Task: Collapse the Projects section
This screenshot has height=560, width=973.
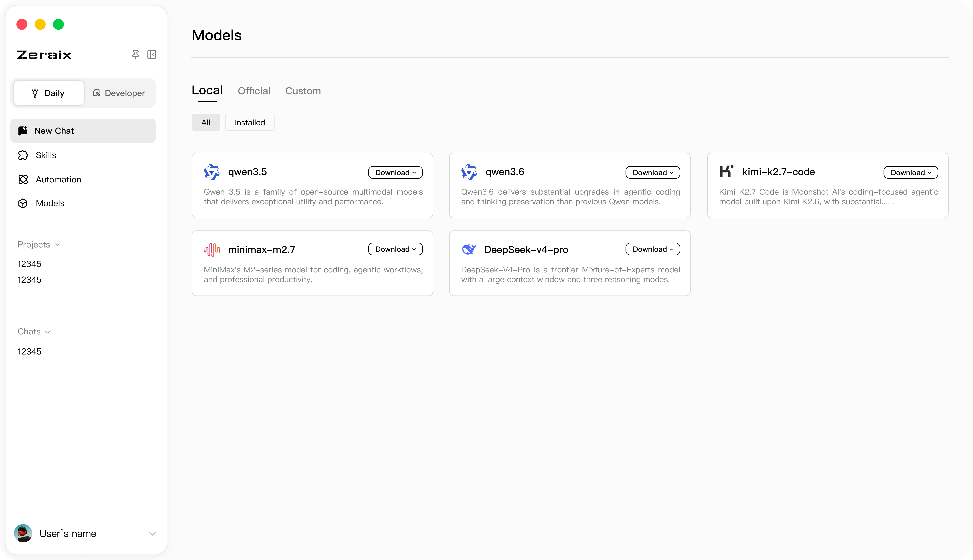Action: [39, 245]
